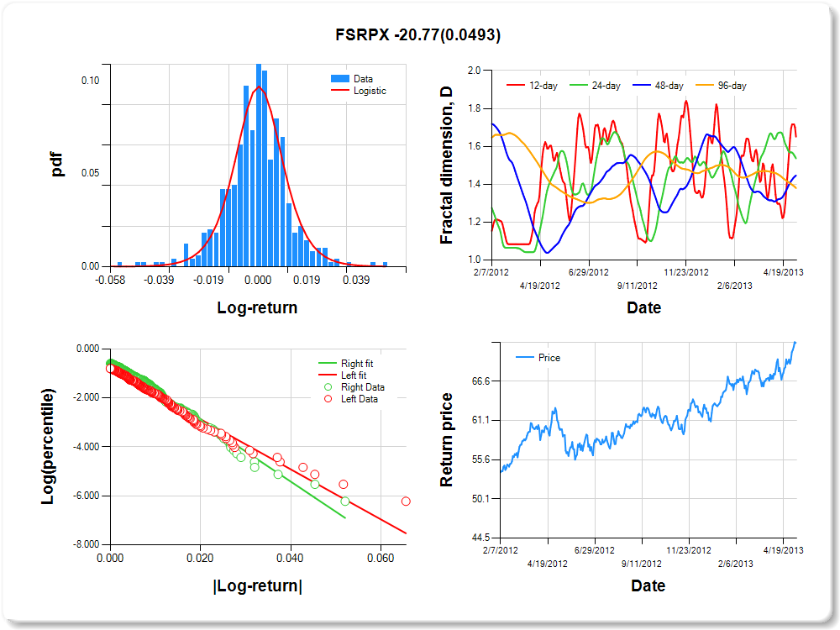Image resolution: width=840 pixels, height=630 pixels.
Task: Click the green Right Data legend circle
Action: click(x=328, y=386)
